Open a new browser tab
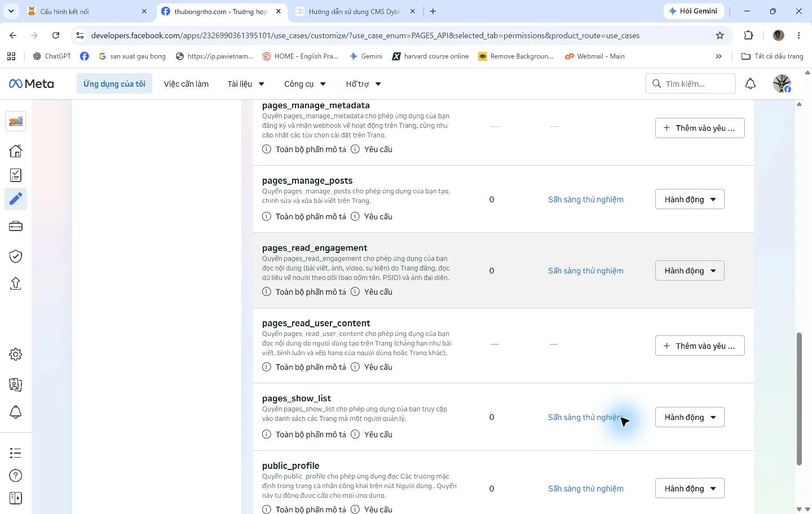The width and height of the screenshot is (812, 514). click(x=433, y=11)
